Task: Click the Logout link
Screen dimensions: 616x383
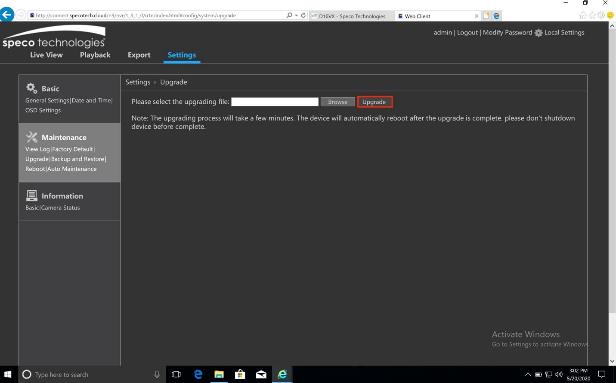Action: (467, 33)
